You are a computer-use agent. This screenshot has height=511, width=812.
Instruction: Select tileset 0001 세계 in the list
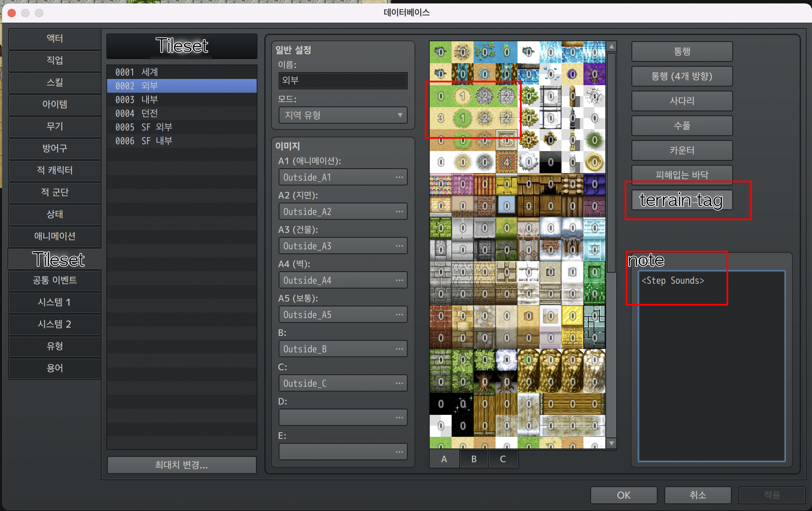pyautogui.click(x=182, y=72)
